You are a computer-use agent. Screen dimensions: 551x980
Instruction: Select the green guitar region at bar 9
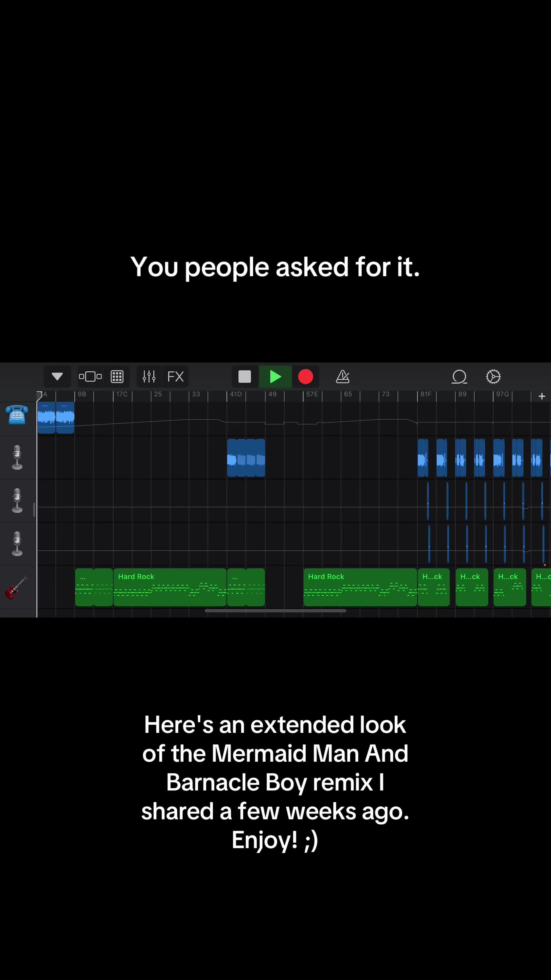point(94,587)
